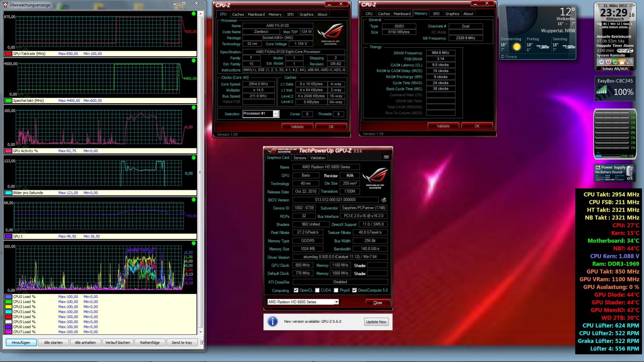Open the AMD Radeon HD 6800 Series dropdown
Image resolution: width=644 pixels, height=362 pixels.
pyautogui.click(x=336, y=302)
